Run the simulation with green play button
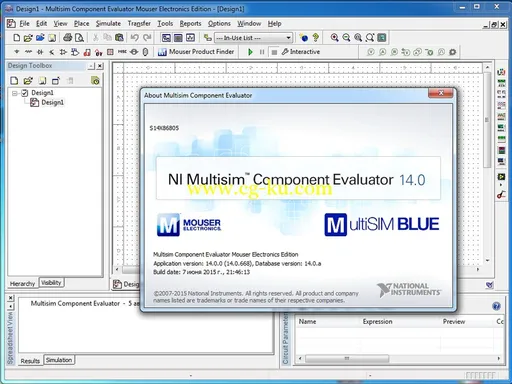Screen dimensions: 512x384 click(250, 52)
